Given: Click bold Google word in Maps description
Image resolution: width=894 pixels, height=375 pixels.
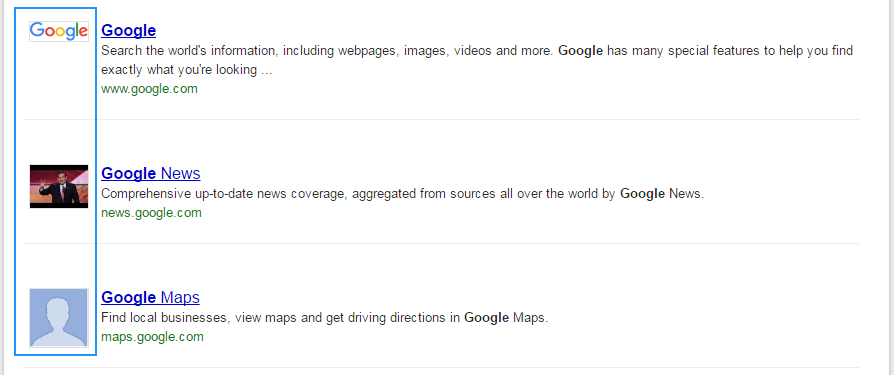Looking at the screenshot, I should tap(486, 318).
